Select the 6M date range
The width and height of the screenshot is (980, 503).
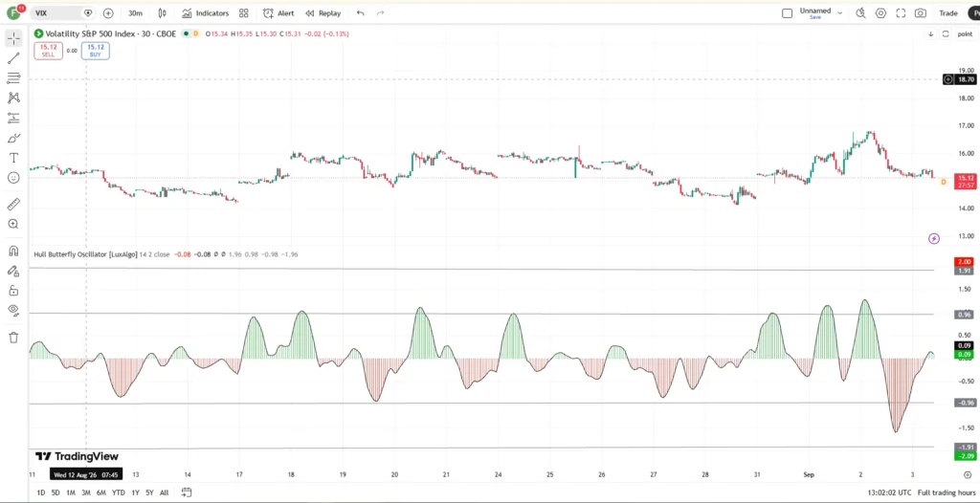pos(101,492)
